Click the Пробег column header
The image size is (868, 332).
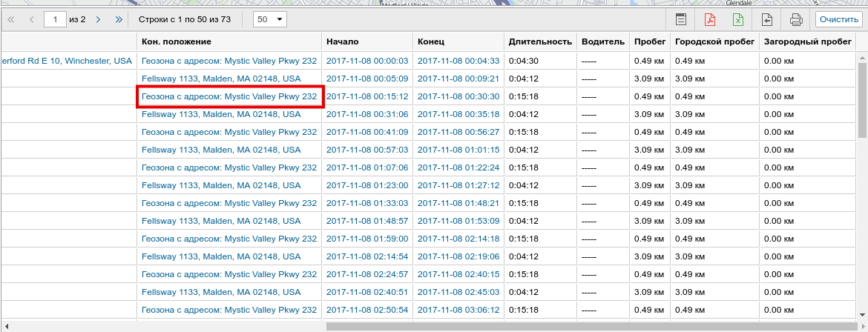pos(649,41)
